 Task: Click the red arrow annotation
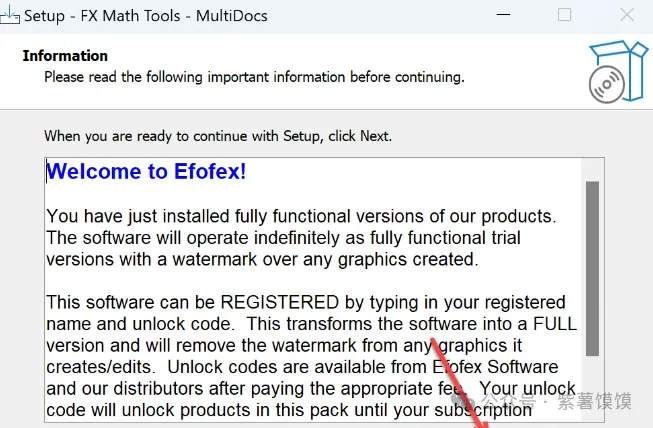point(460,380)
